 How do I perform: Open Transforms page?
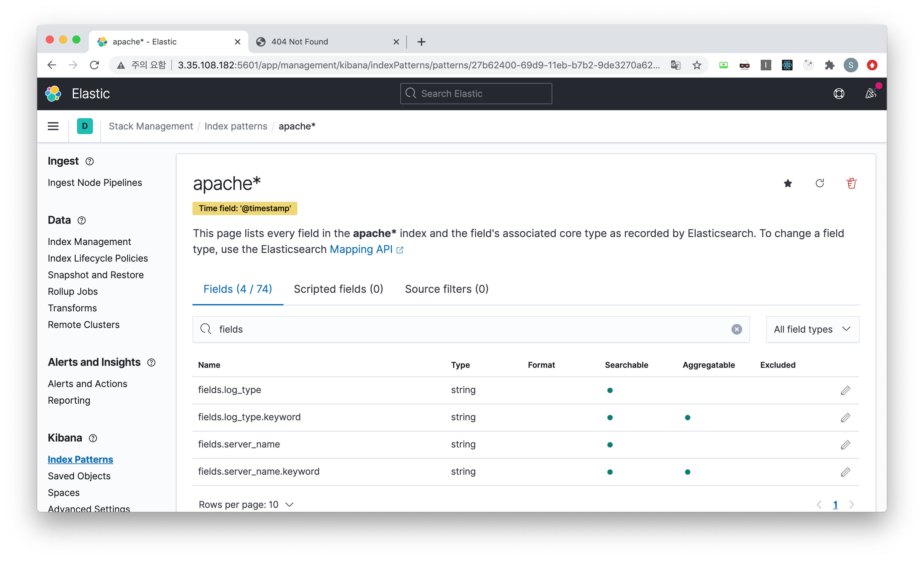coord(72,308)
